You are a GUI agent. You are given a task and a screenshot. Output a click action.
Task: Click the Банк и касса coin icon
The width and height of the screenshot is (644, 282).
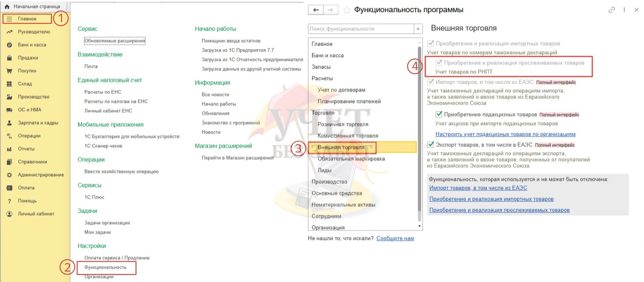click(9, 45)
